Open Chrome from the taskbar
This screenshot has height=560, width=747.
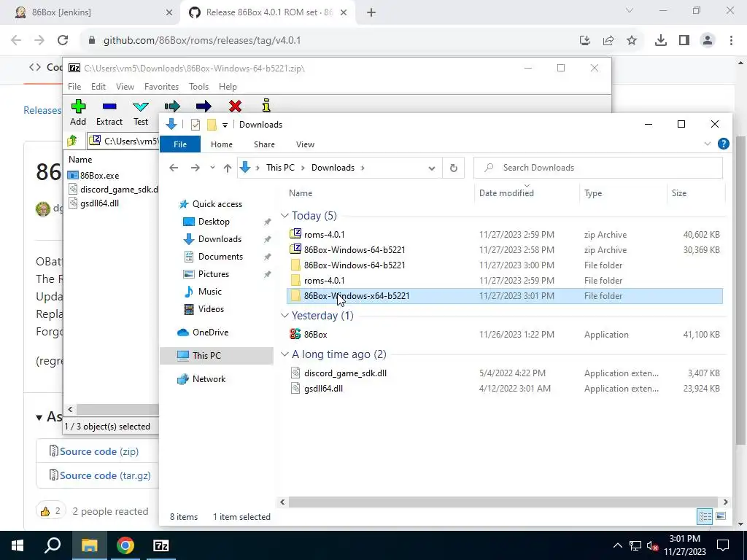pos(125,545)
